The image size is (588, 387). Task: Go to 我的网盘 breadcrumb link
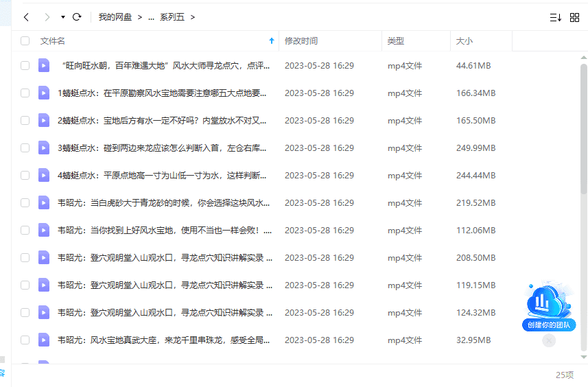(115, 17)
